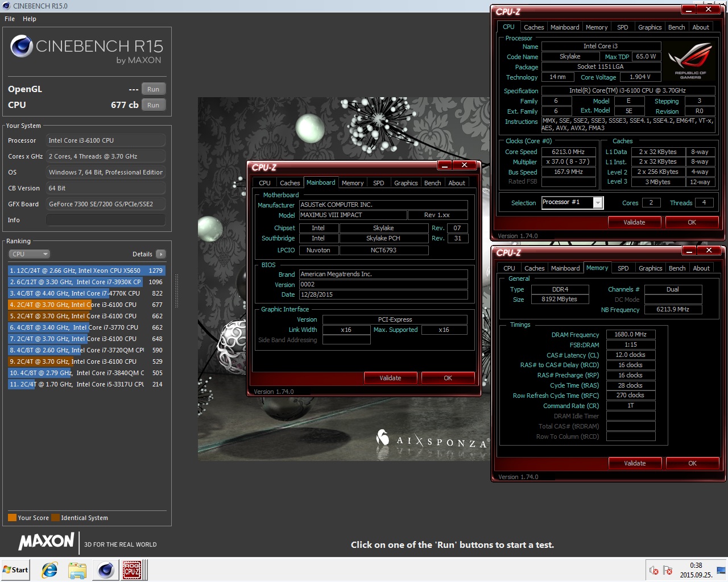
Task: Click OK in the top-right CPU-Z CPU window
Action: coord(692,222)
